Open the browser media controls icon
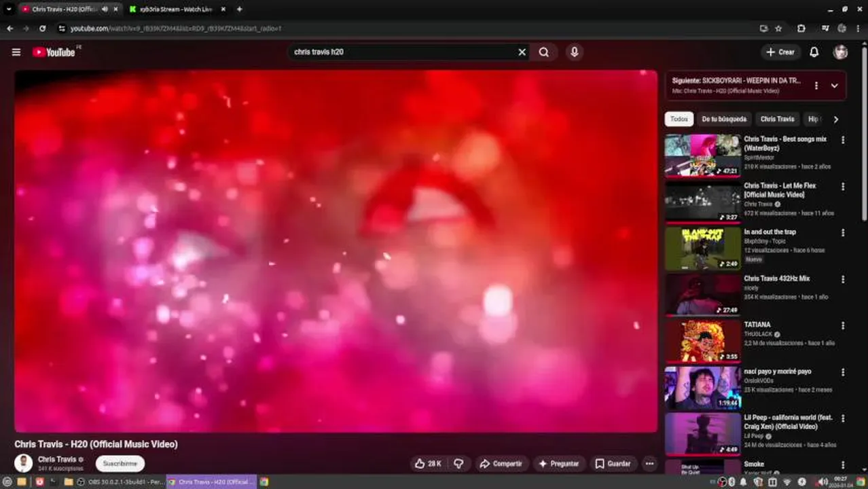 tap(825, 29)
